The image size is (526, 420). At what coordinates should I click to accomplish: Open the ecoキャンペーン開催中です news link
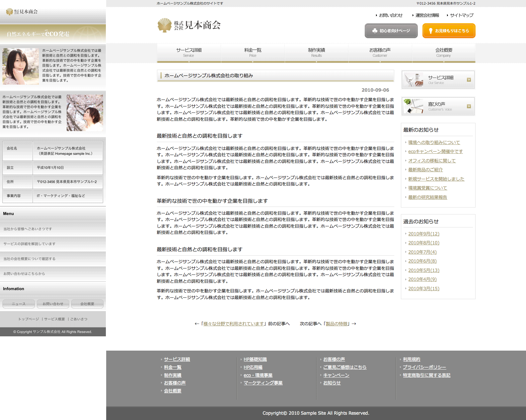435,151
